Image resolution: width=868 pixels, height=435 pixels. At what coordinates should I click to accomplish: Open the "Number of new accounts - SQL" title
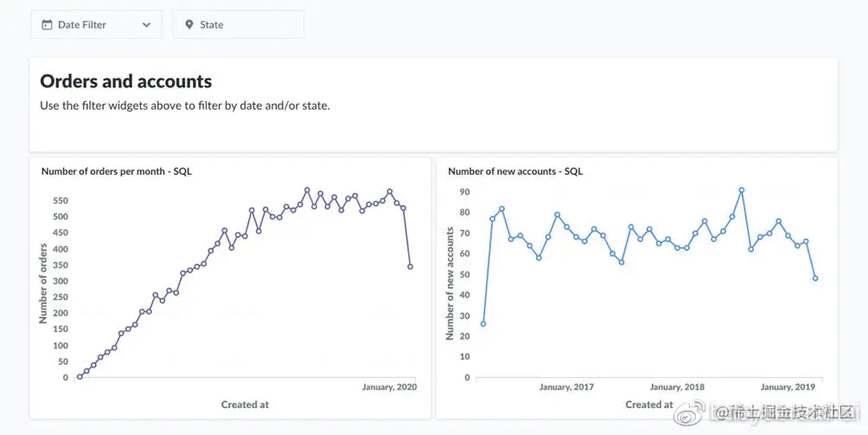[515, 171]
